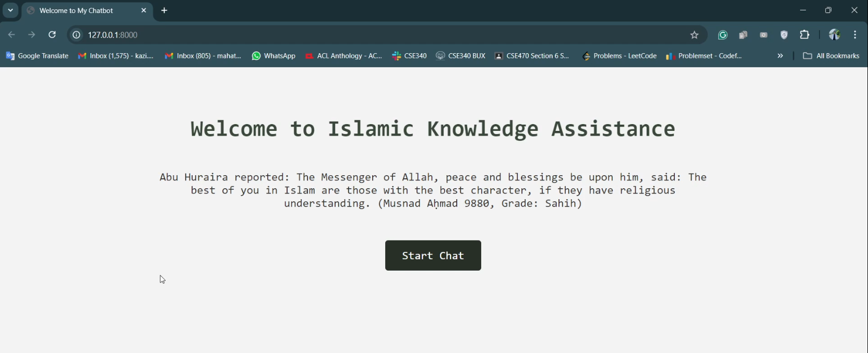Open the Chrome three-dot menu
This screenshot has height=353, width=868.
coord(855,35)
